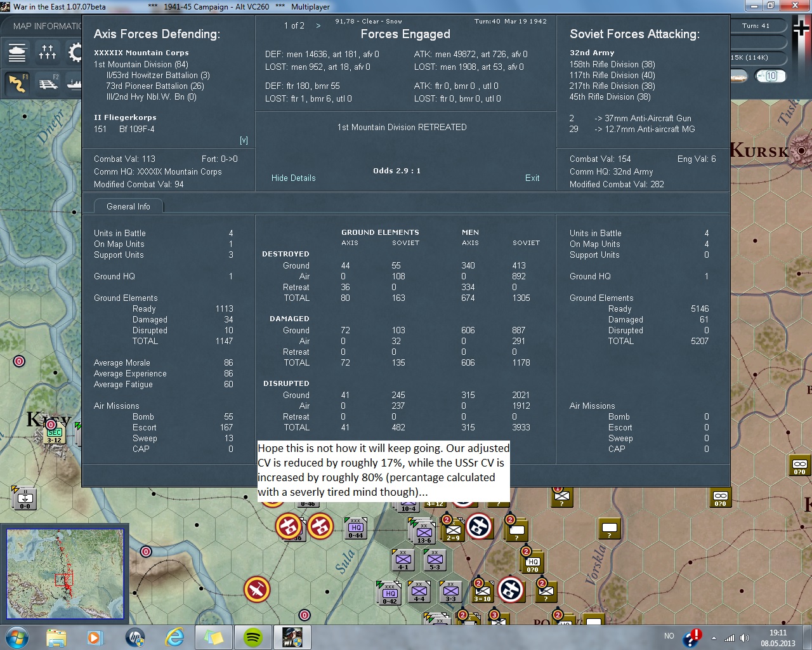The height and width of the screenshot is (650, 812).
Task: Select the 3-3 unit counter
Action: point(450,592)
